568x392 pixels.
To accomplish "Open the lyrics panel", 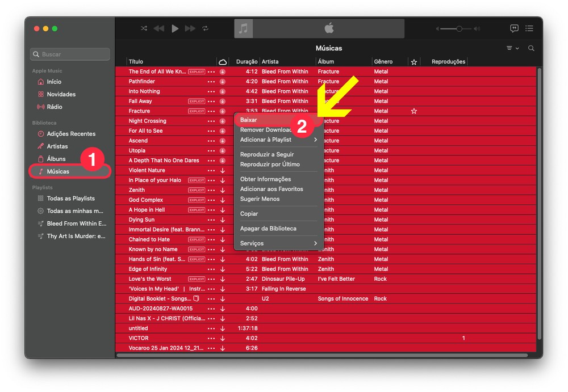I will click(x=514, y=28).
